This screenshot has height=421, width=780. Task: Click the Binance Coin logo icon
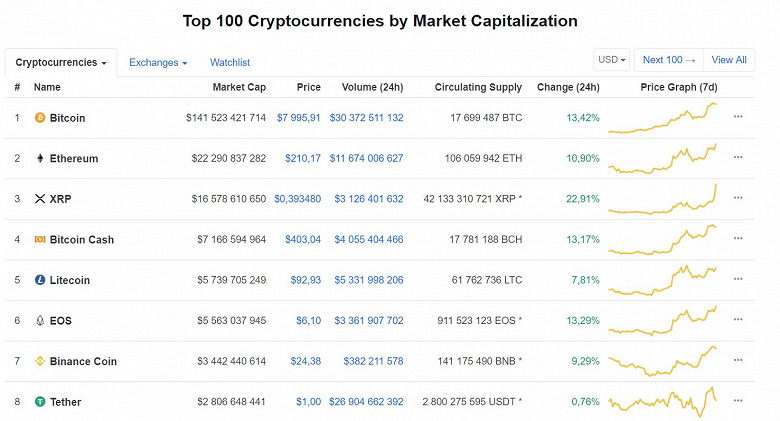pyautogui.click(x=40, y=361)
